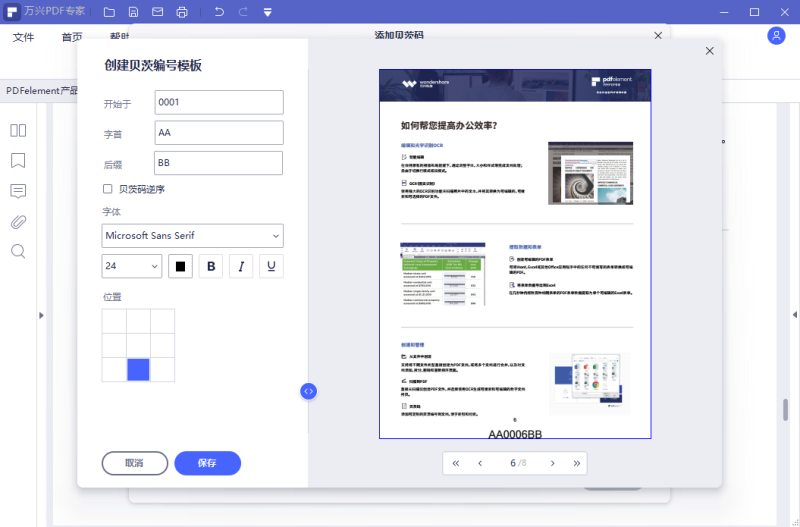Close the template creation dialog
This screenshot has width=800, height=527.
coord(710,51)
